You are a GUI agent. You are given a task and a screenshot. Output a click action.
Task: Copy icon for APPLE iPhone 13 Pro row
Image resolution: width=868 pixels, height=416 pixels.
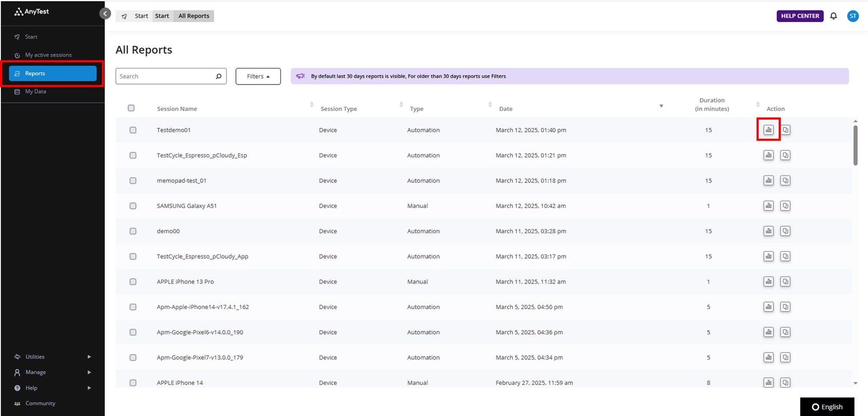785,282
